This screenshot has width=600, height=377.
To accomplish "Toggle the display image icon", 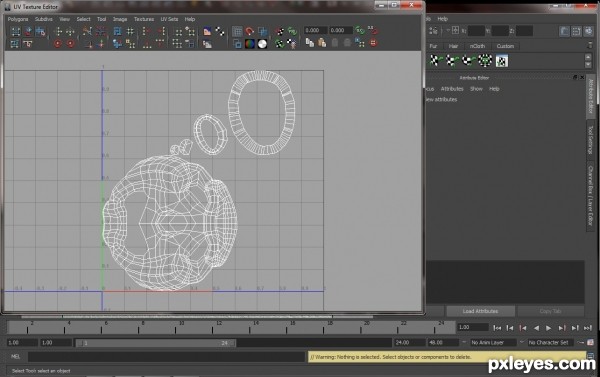I will point(207,31).
